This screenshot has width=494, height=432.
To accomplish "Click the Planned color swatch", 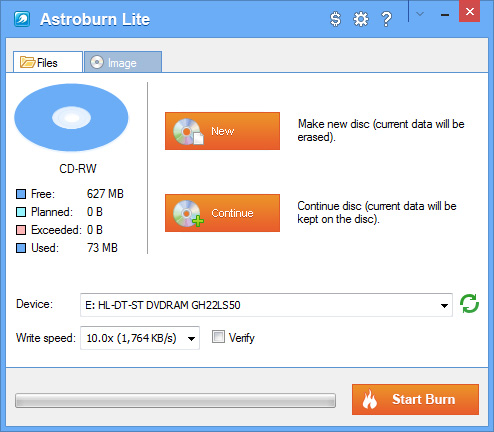I will point(21,212).
